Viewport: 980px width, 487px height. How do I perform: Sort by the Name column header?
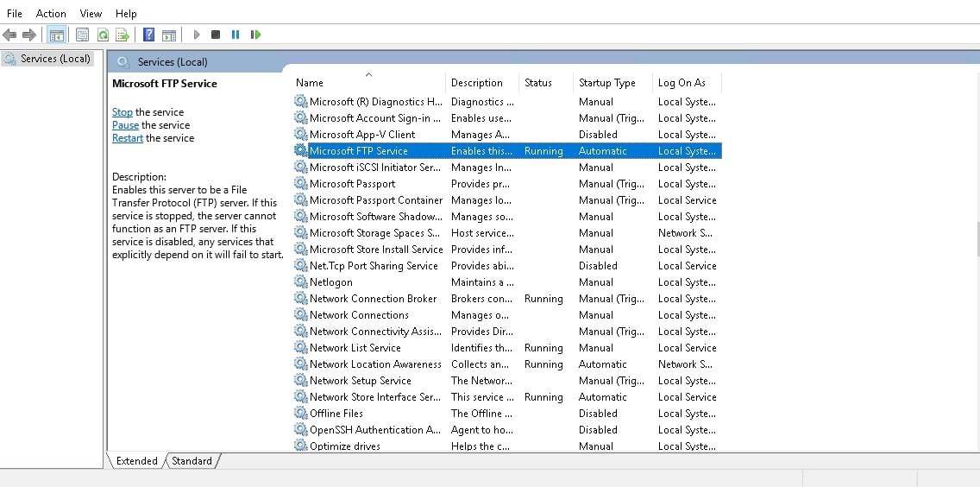pyautogui.click(x=368, y=83)
